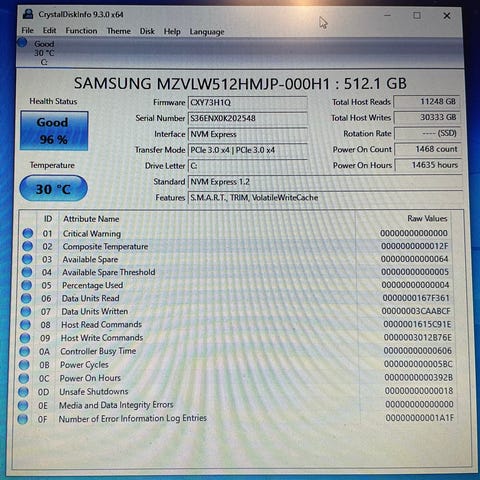Open the Help menu
The image size is (480, 480).
172,32
